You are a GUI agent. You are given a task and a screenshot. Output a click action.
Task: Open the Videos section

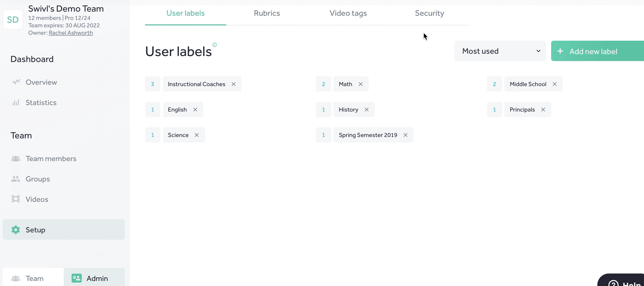point(37,199)
